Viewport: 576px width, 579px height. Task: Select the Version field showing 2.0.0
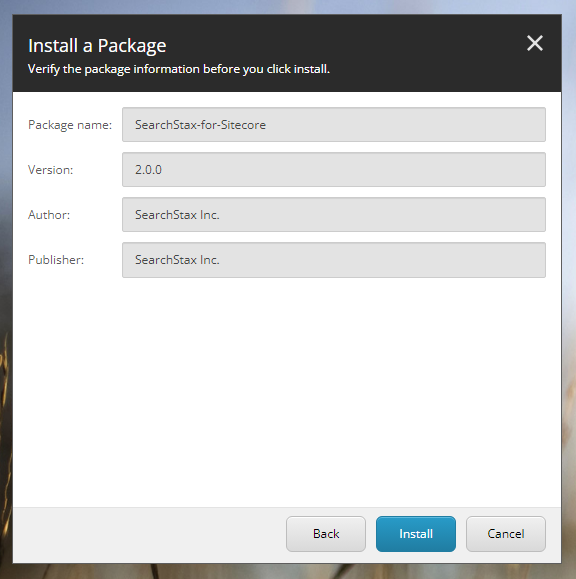(334, 169)
